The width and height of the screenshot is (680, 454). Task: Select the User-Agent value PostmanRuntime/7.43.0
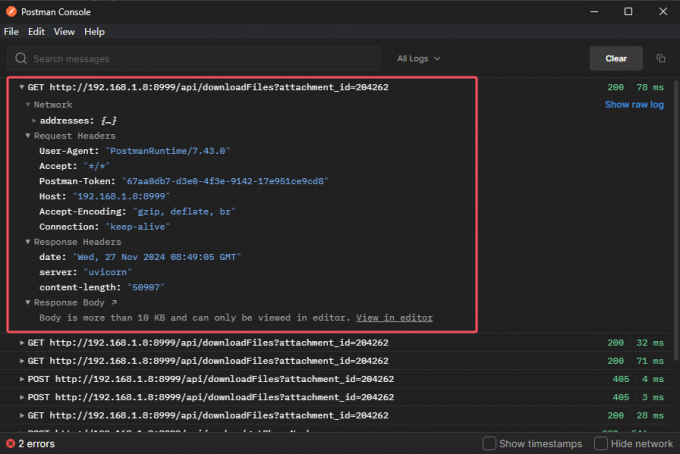pyautogui.click(x=167, y=151)
